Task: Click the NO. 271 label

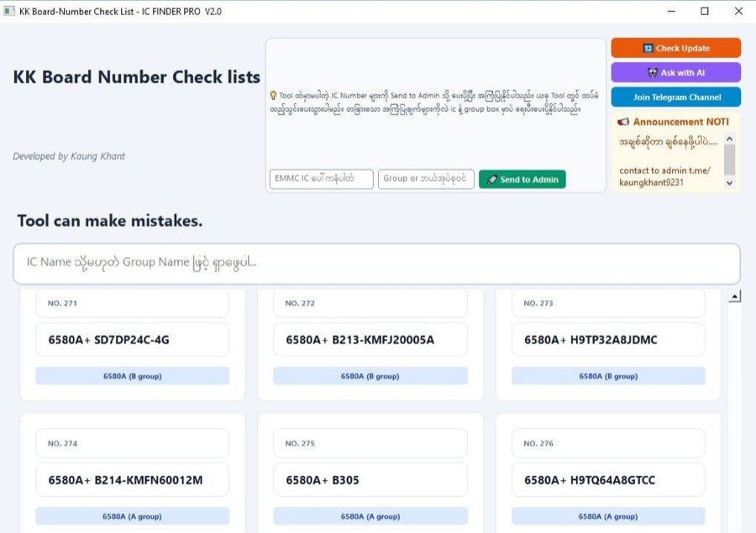Action: pos(62,303)
